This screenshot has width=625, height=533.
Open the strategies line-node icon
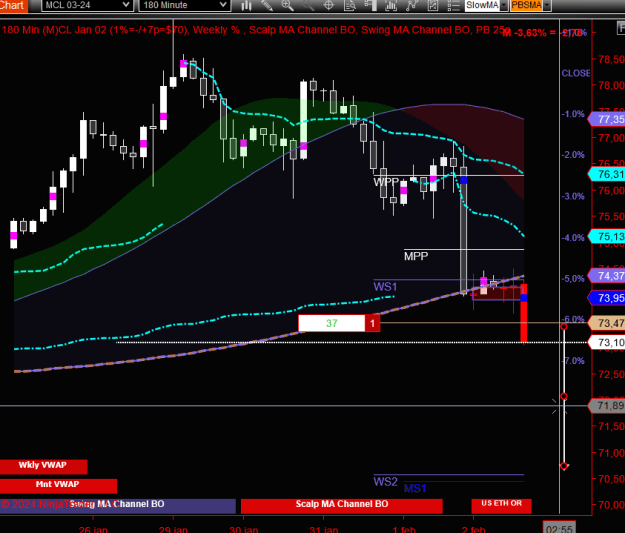(412, 6)
